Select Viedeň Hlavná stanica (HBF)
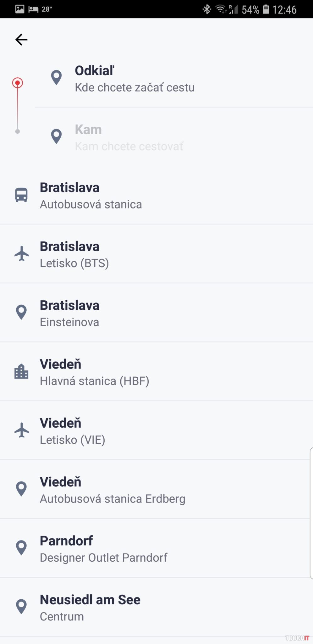 coord(94,372)
